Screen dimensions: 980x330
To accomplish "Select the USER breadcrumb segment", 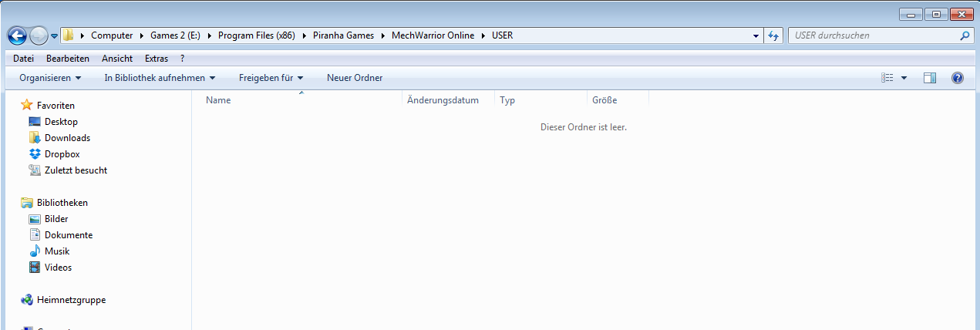I will coord(502,35).
